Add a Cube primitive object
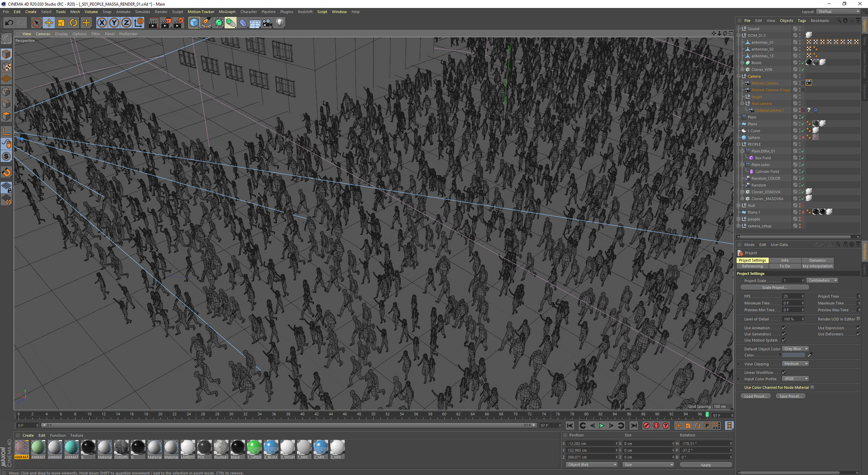This screenshot has width=868, height=475. (x=194, y=23)
